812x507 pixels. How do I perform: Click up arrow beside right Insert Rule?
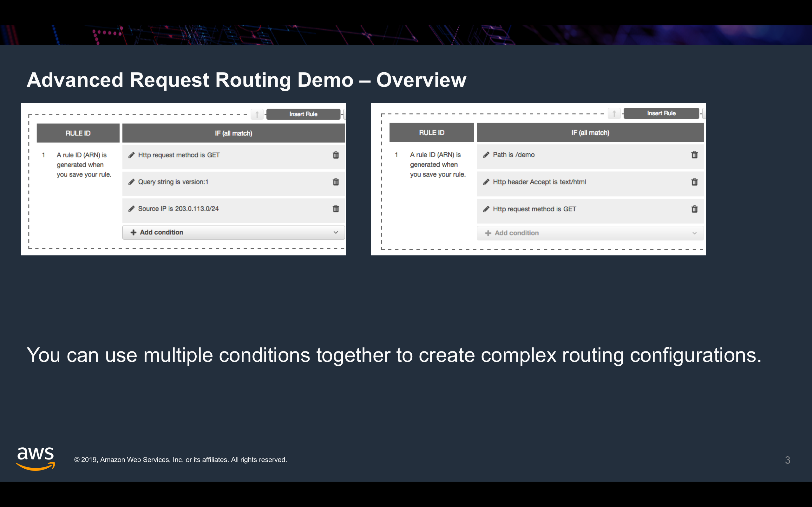pos(614,113)
